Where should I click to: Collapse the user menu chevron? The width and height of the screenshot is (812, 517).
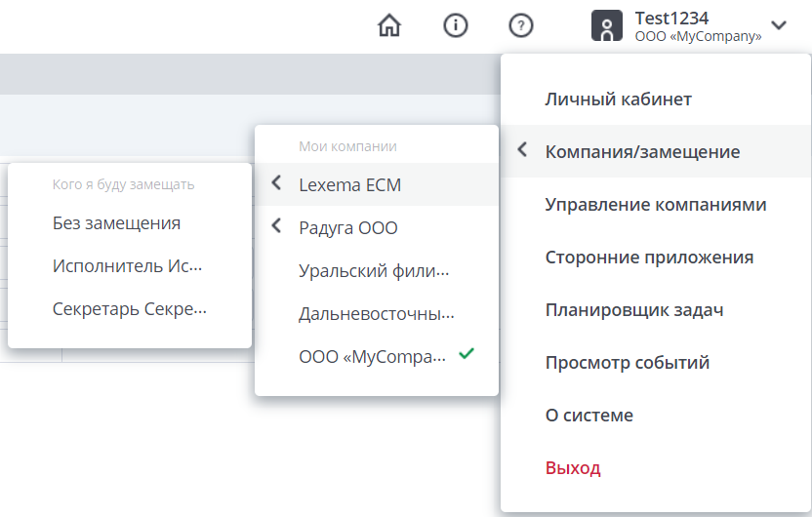(x=778, y=26)
